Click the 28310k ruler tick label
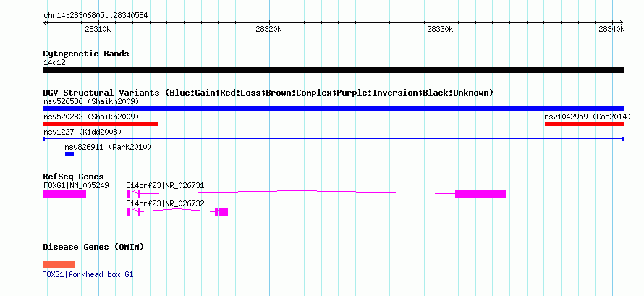This screenshot has width=644, height=296. pos(98,29)
